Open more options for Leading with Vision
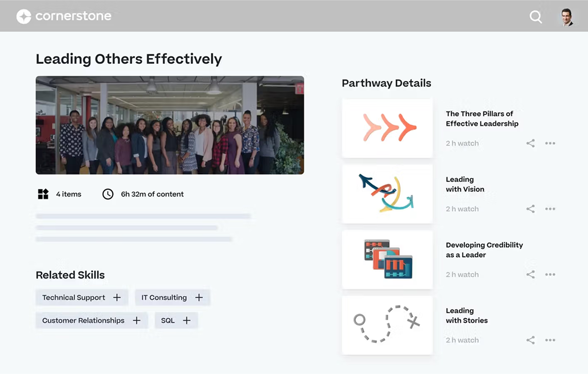This screenshot has height=374, width=588. 550,209
